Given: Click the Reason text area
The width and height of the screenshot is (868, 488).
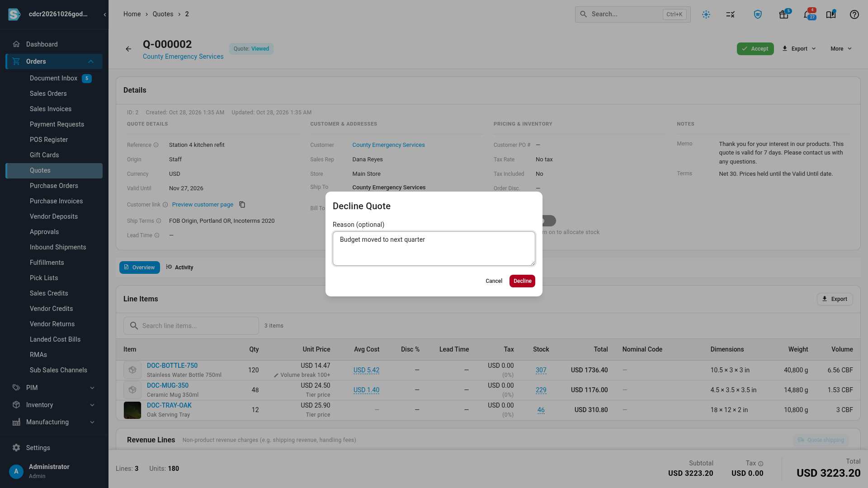Looking at the screenshot, I should coord(434,249).
